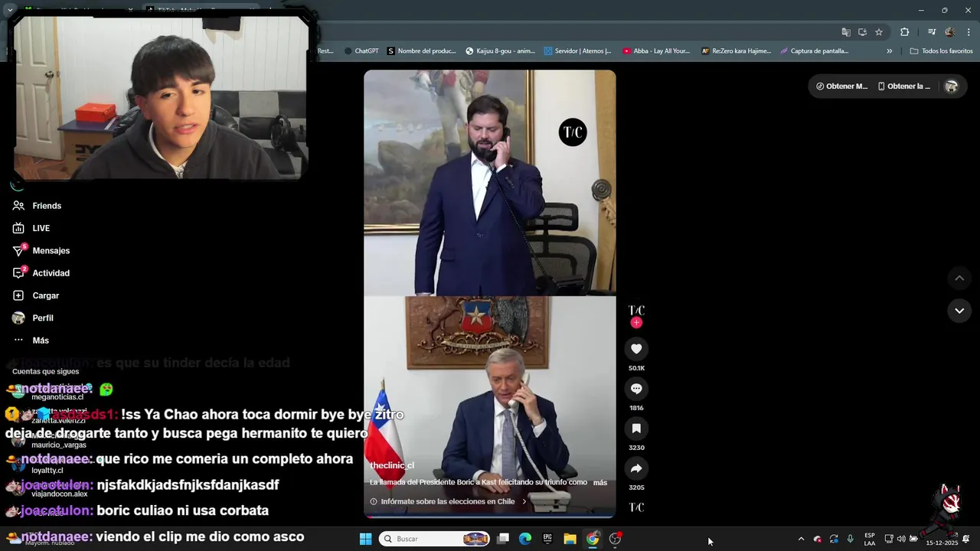The width and height of the screenshot is (980, 551).
Task: Open the volume speaker icon in tray
Action: pyautogui.click(x=901, y=539)
